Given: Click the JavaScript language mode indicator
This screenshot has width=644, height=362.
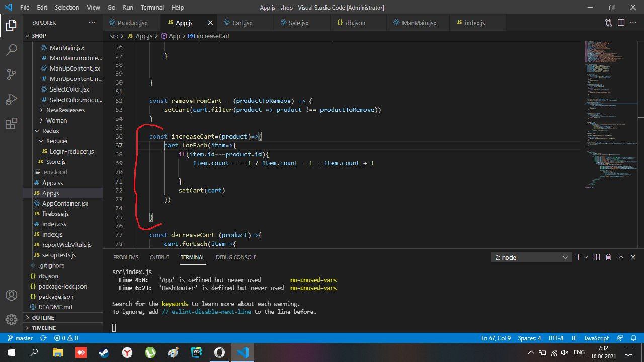Looking at the screenshot, I should point(596,338).
